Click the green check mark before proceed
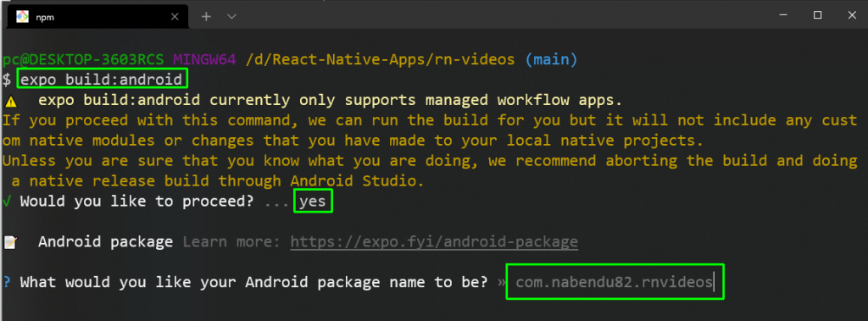This screenshot has width=868, height=321. [x=7, y=202]
